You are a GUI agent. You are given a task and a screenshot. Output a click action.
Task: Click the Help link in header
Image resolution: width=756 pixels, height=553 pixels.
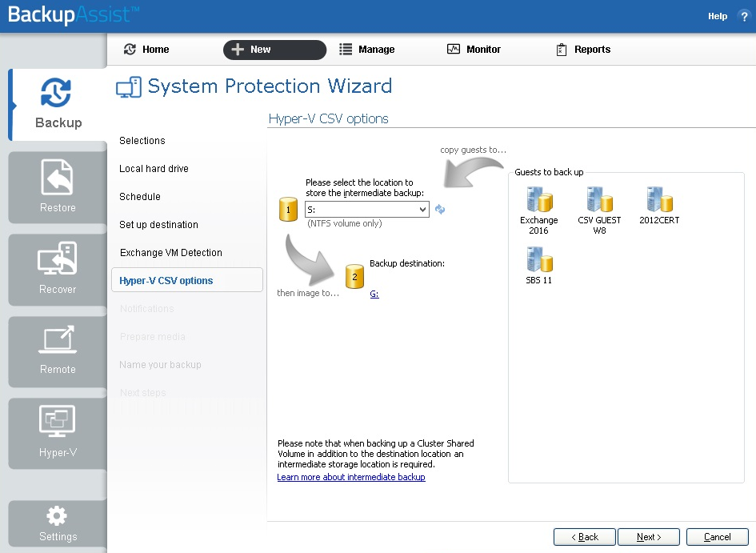[718, 16]
